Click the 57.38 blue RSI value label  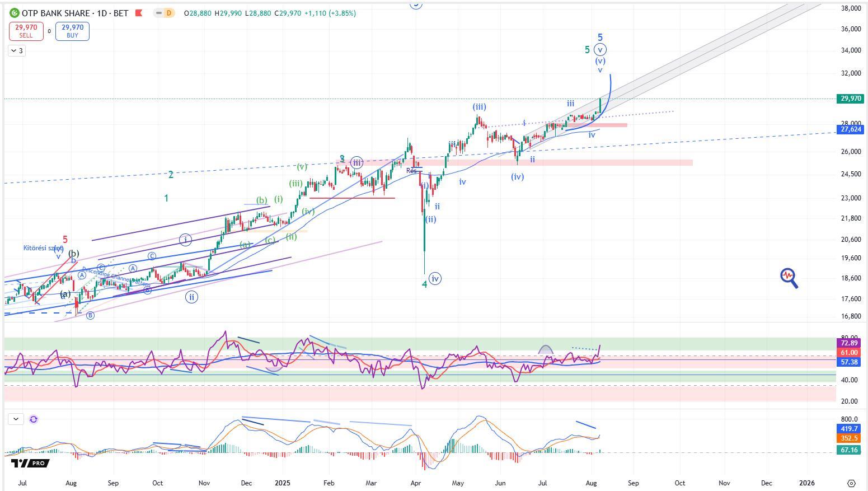(849, 362)
